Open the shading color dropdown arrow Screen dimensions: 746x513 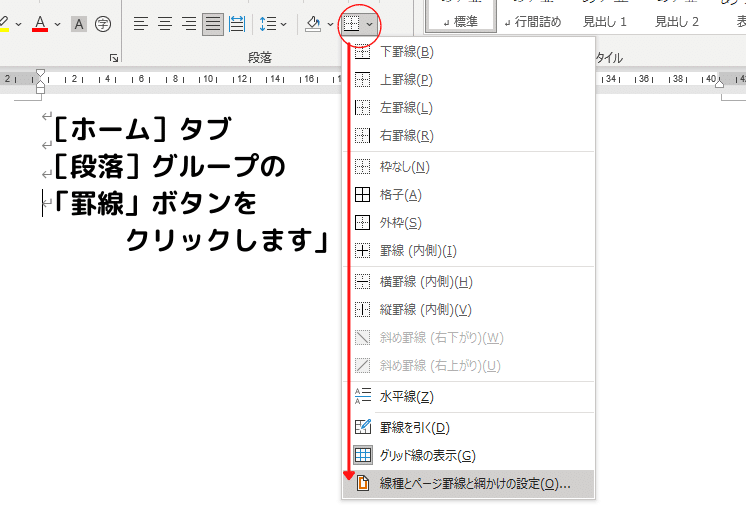point(330,24)
